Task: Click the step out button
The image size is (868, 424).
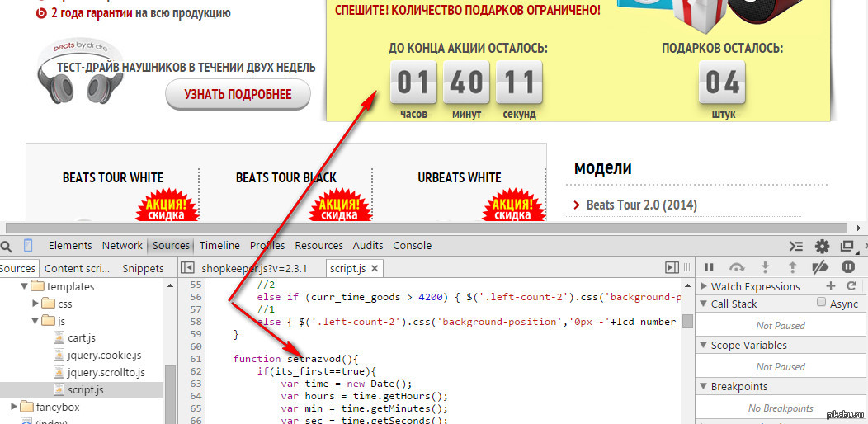Action: coord(792,267)
